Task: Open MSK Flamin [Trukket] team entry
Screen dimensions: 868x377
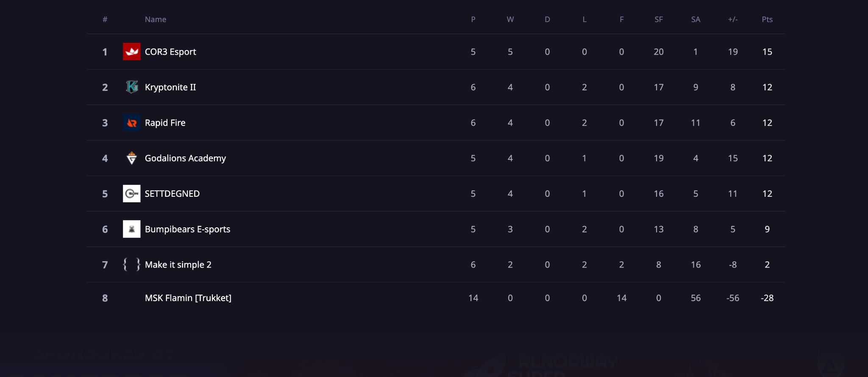Action: point(188,298)
